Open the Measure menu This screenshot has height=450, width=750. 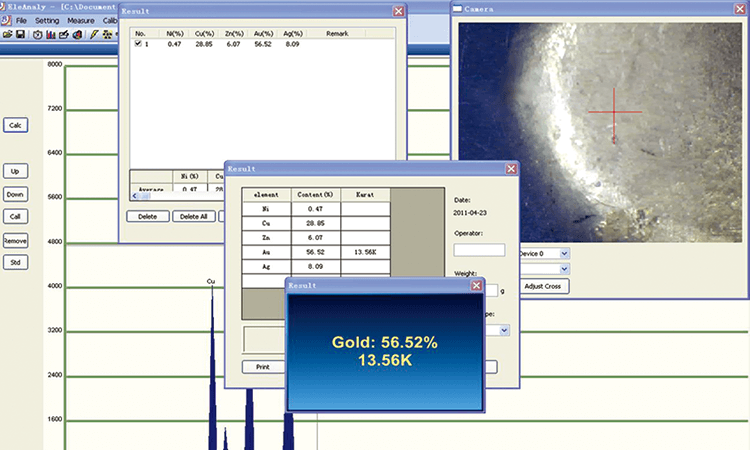coord(80,21)
